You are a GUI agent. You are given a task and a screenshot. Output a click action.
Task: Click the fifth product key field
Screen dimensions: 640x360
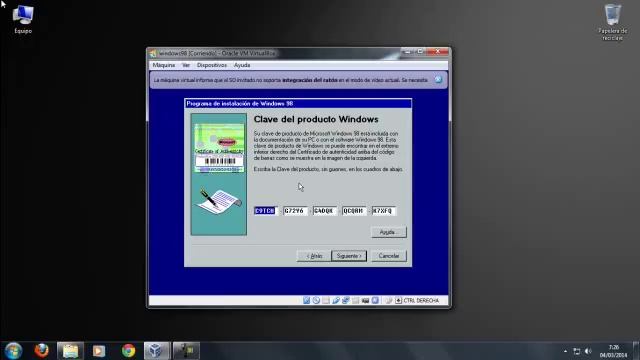pyautogui.click(x=384, y=211)
